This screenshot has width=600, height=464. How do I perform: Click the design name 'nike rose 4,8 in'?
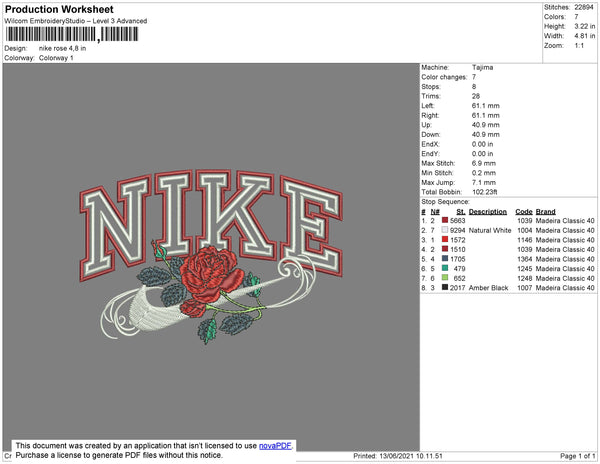[62, 49]
